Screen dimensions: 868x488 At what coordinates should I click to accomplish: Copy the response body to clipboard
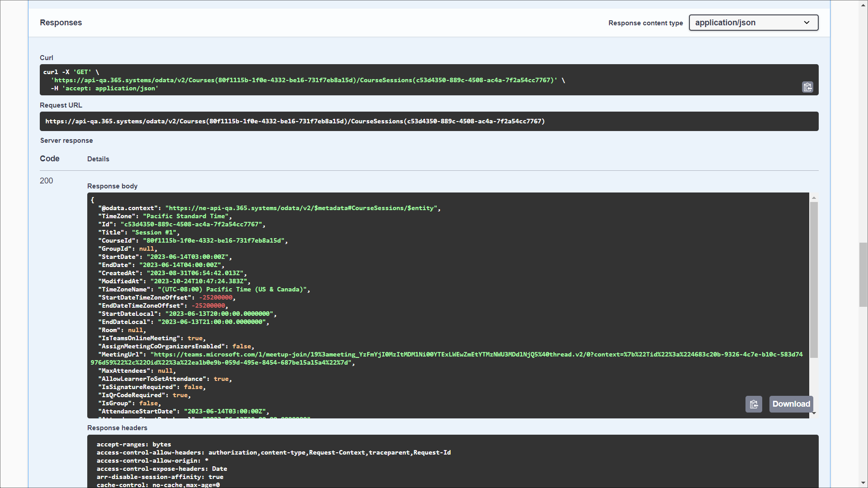(x=754, y=404)
